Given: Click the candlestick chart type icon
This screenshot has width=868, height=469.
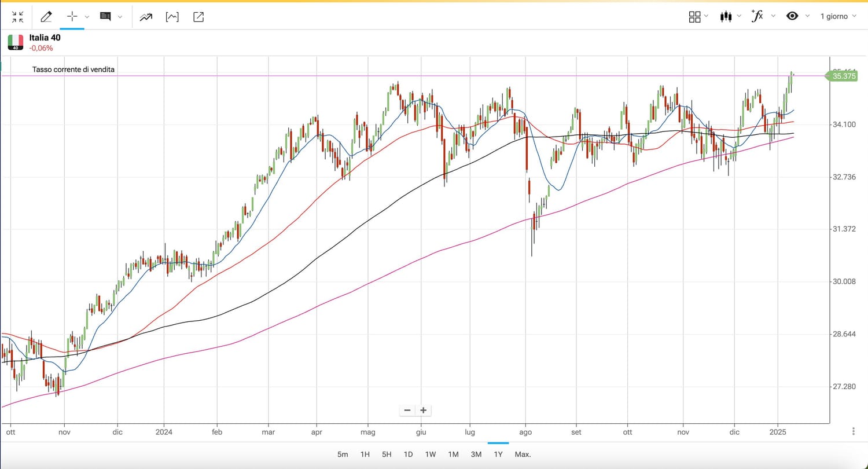Looking at the screenshot, I should (726, 16).
